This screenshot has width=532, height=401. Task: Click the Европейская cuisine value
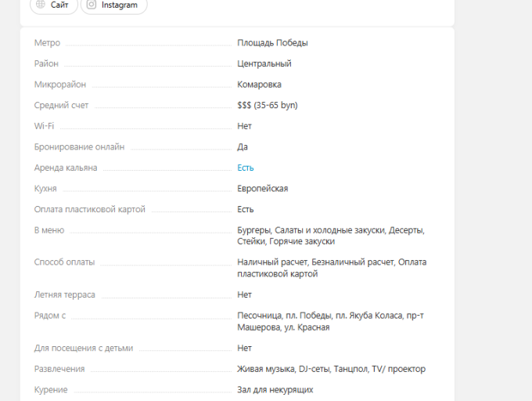(x=263, y=189)
